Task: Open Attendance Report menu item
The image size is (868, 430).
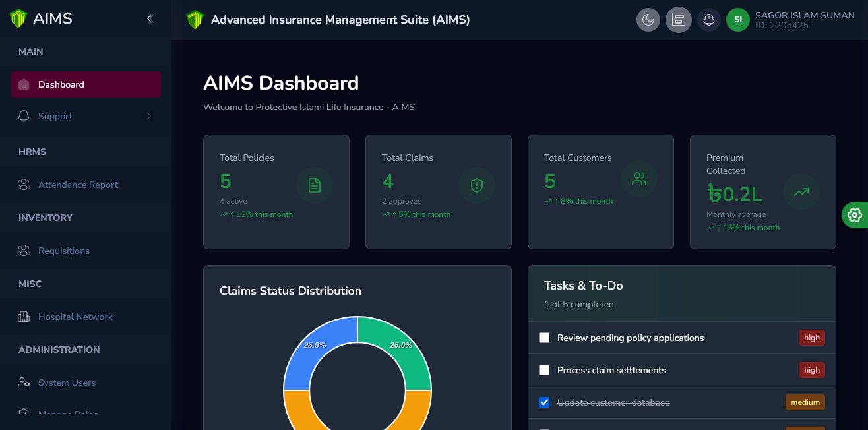Action: [86, 185]
